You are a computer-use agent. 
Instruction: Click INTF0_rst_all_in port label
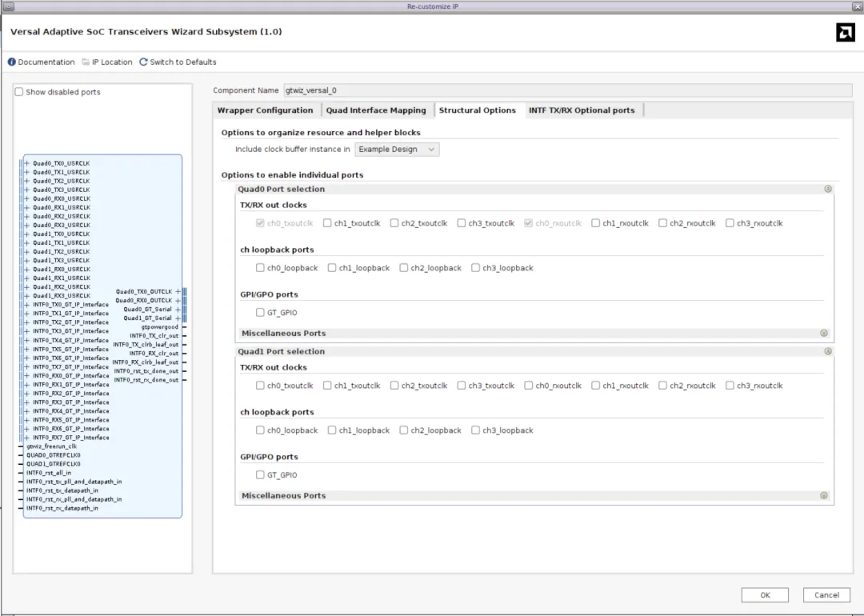tap(49, 473)
